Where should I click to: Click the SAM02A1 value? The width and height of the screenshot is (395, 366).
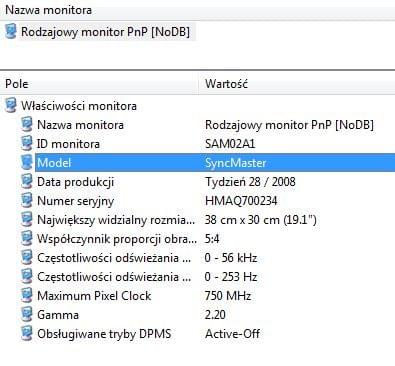coord(230,144)
